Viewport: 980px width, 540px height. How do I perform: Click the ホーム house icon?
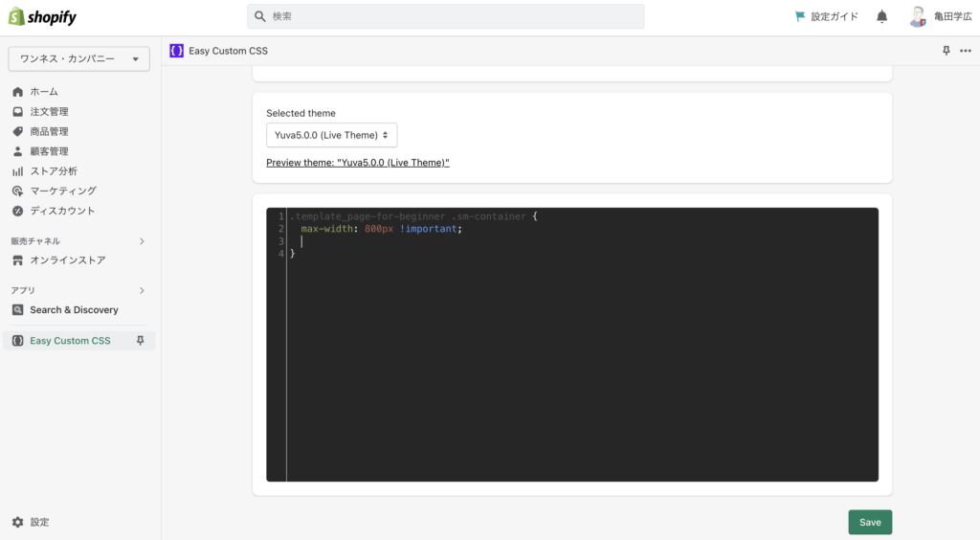coord(17,92)
